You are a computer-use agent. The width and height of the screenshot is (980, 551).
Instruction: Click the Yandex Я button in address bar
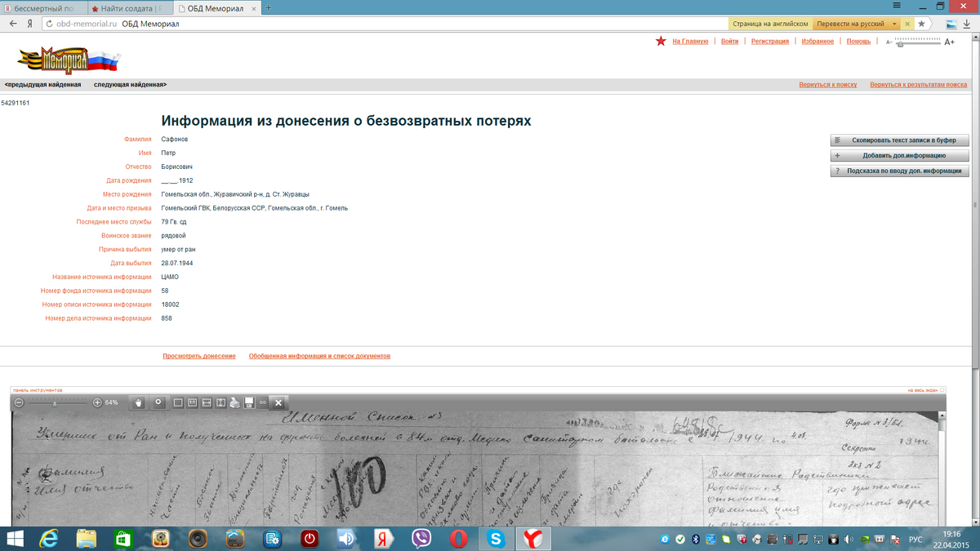coord(30,24)
